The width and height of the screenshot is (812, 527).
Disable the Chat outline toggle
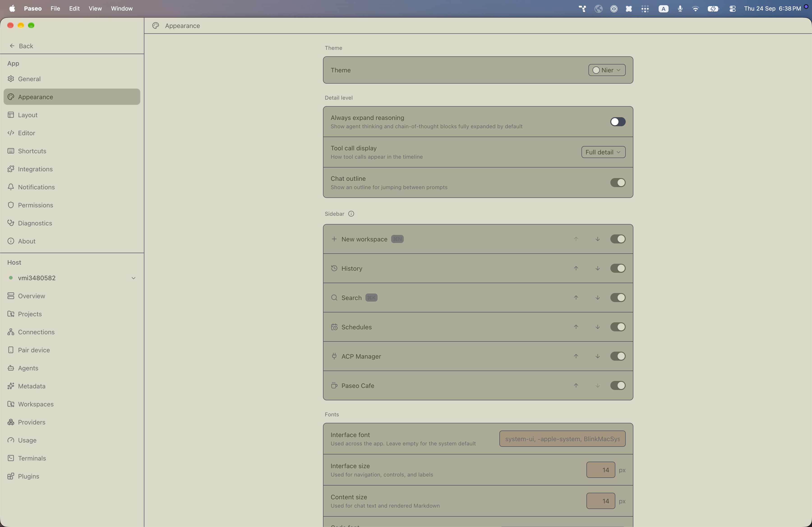tap(618, 183)
